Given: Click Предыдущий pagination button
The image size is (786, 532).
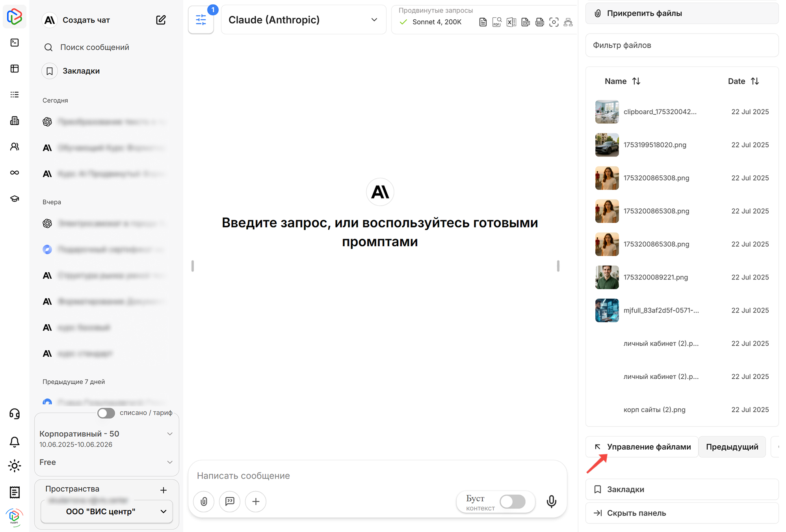Looking at the screenshot, I should pyautogui.click(x=732, y=447).
